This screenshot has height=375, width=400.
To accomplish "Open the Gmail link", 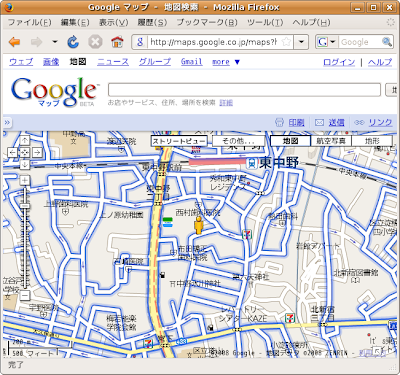I will tap(192, 62).
